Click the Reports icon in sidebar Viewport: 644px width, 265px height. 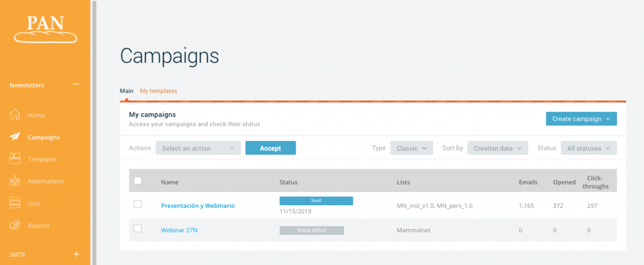[16, 225]
